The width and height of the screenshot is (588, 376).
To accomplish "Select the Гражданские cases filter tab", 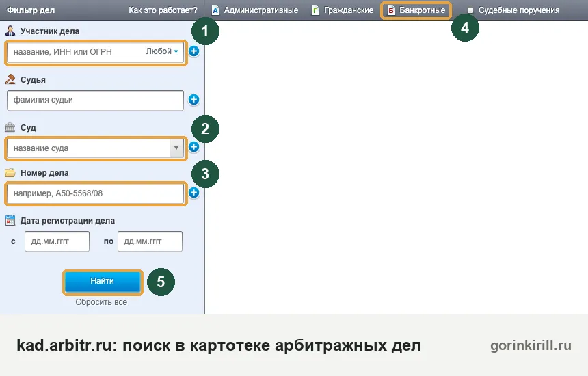I will click(x=343, y=10).
